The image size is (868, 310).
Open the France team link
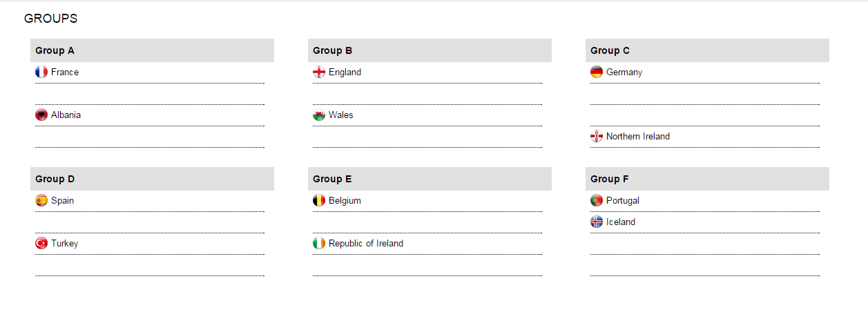(65, 72)
